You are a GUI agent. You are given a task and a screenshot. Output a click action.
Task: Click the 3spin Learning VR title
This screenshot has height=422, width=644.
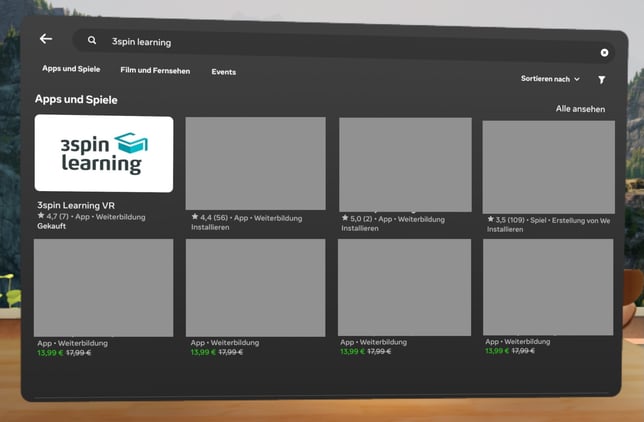76,205
